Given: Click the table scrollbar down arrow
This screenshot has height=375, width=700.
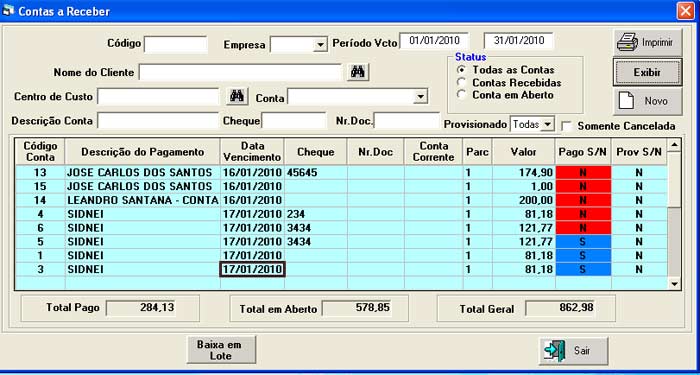Looking at the screenshot, I should (x=674, y=283).
